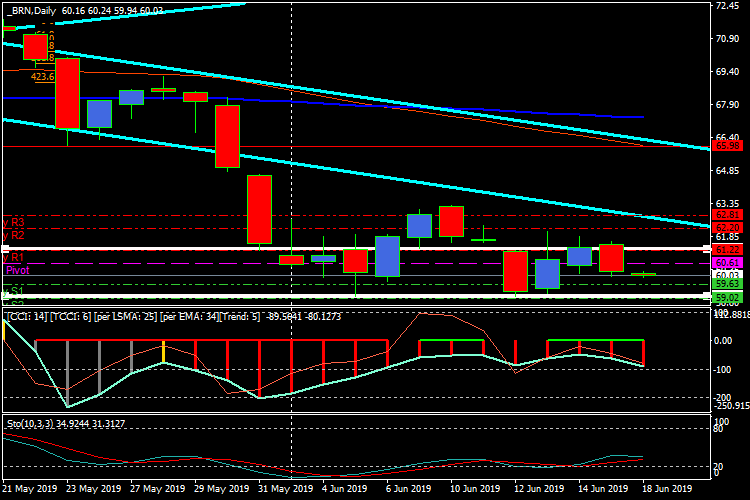The height and width of the screenshot is (500, 750).
Task: Click the red 61.22 price tag
Action: pyautogui.click(x=727, y=248)
